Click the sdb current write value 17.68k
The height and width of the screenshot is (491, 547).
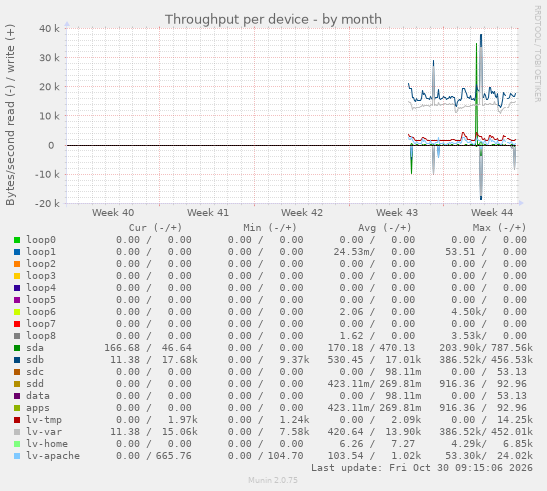click(x=180, y=360)
